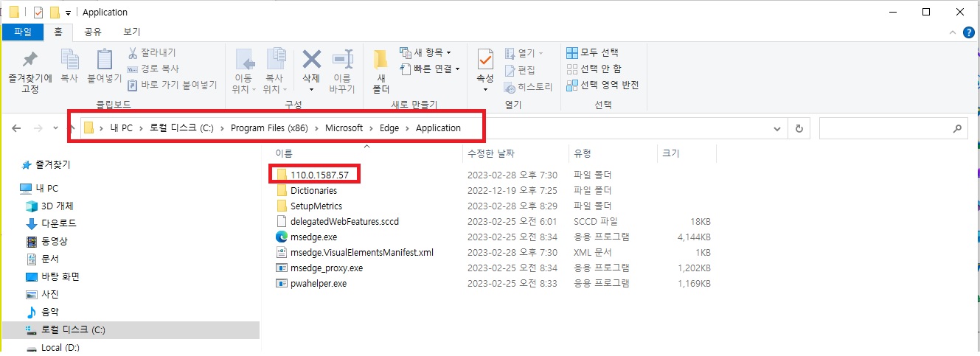Click the Help question mark icon

(x=969, y=32)
